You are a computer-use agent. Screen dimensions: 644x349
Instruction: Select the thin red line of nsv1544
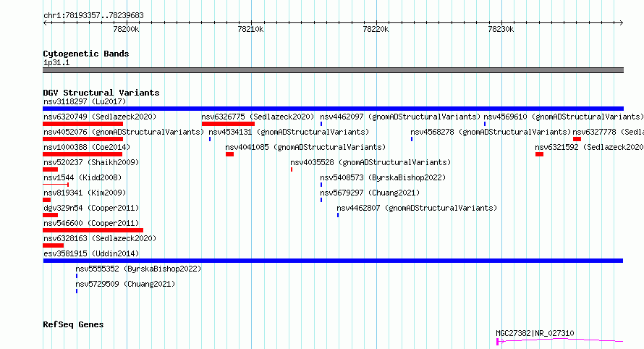point(56,185)
